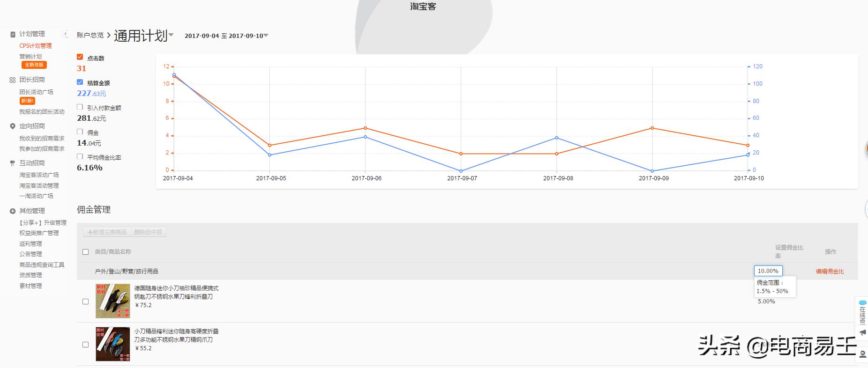Click the 定向招商 location pin icon
Image resolution: width=868 pixels, height=368 pixels.
pos(13,126)
